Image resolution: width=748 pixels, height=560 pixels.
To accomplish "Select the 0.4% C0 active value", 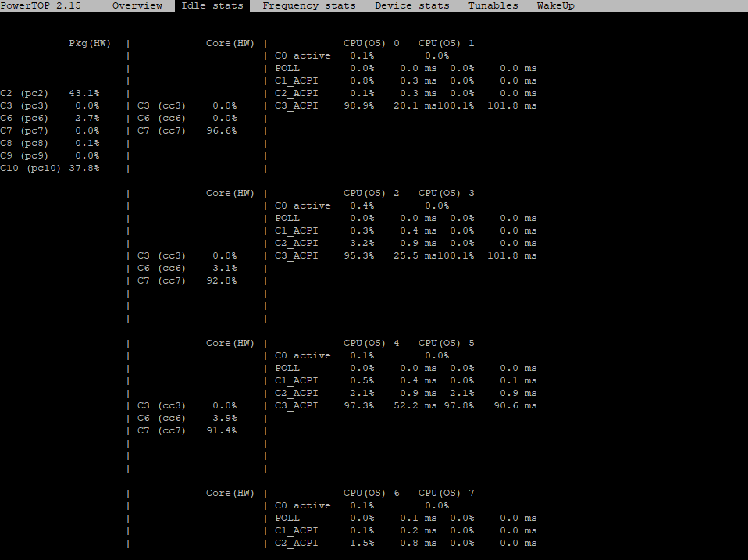I will pyautogui.click(x=362, y=205).
